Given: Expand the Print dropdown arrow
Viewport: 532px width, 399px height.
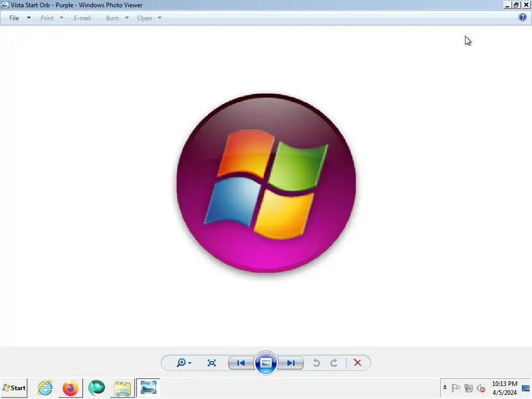Looking at the screenshot, I should tap(61, 18).
